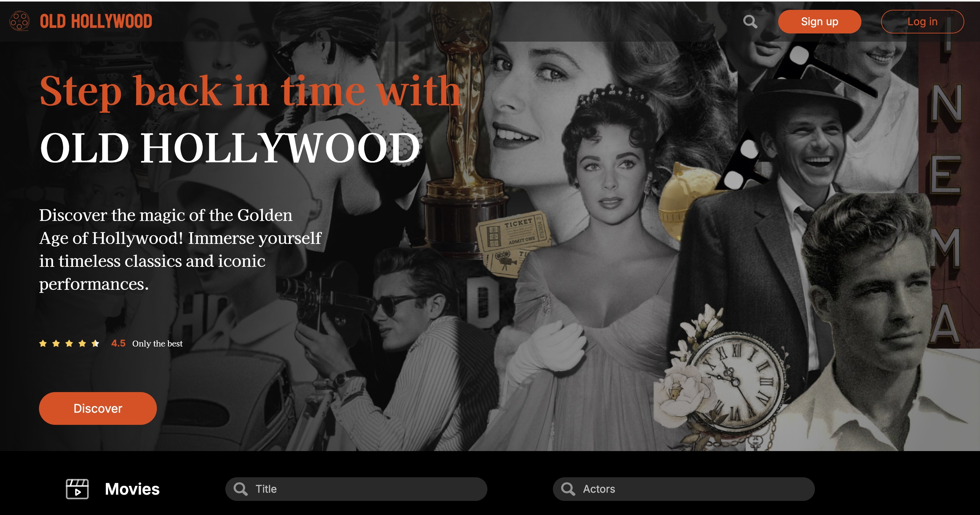Image resolution: width=980 pixels, height=515 pixels.
Task: Click the third star of the rating
Action: (x=69, y=344)
